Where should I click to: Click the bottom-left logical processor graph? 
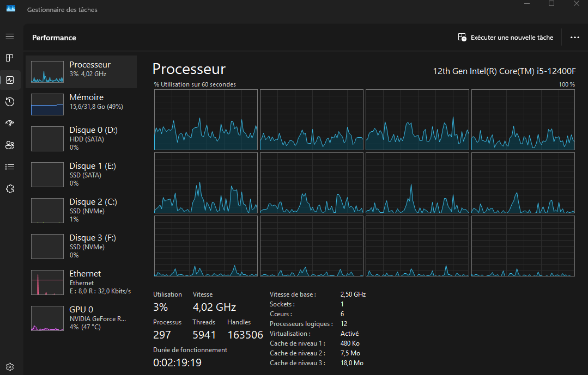(206, 246)
